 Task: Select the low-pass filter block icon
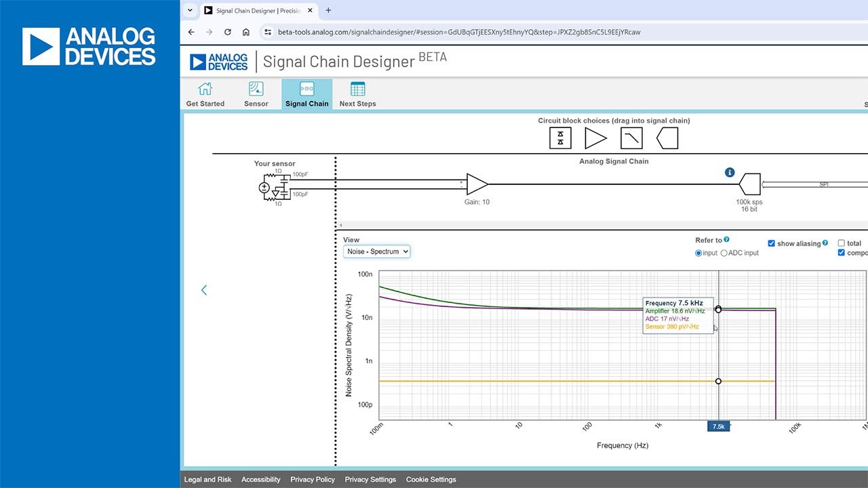[631, 138]
